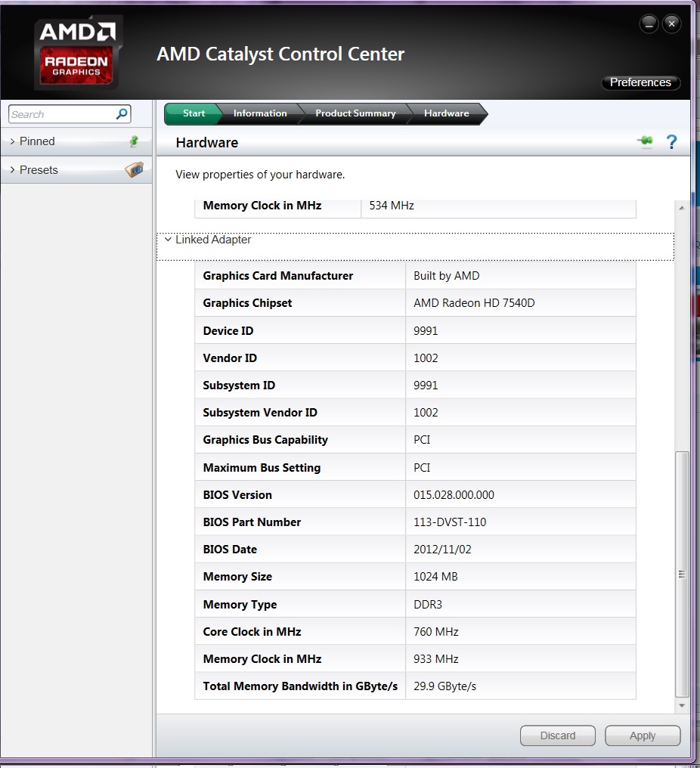Click the scrollbar down arrow in hardware list
Viewport: 700px width, 768px height.
point(682,705)
